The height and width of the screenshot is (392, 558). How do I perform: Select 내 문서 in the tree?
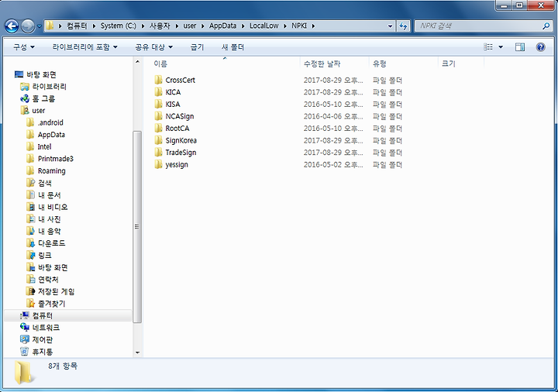click(x=49, y=195)
